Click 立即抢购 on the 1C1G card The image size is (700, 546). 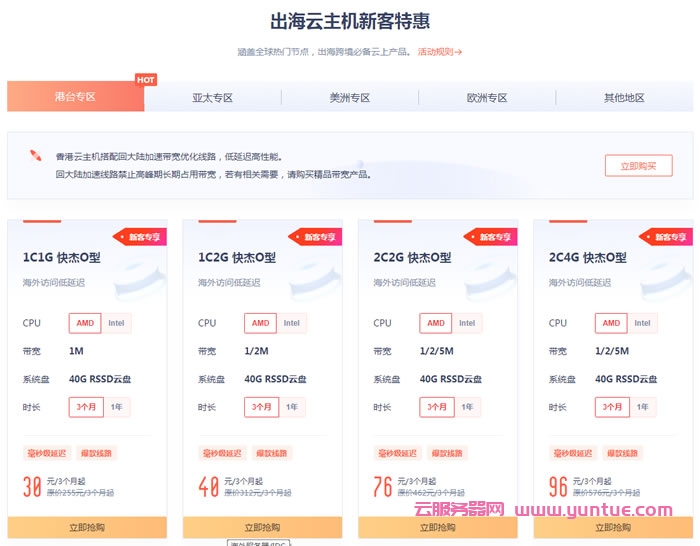86,527
